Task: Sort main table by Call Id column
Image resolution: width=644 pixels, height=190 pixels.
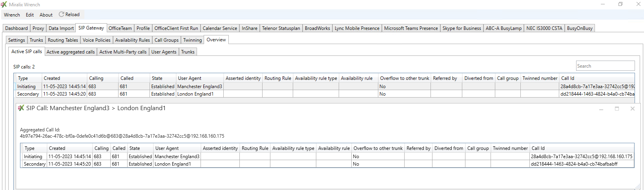Action: pyautogui.click(x=597, y=78)
